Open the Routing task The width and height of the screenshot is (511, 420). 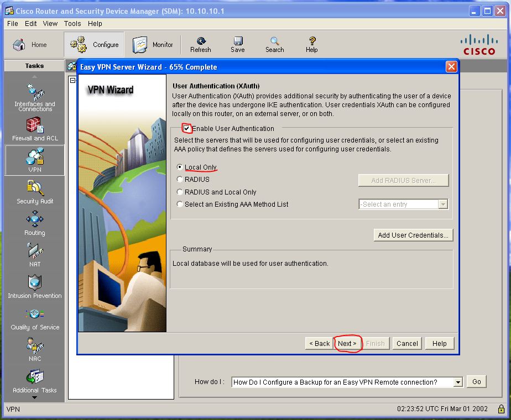(x=35, y=223)
